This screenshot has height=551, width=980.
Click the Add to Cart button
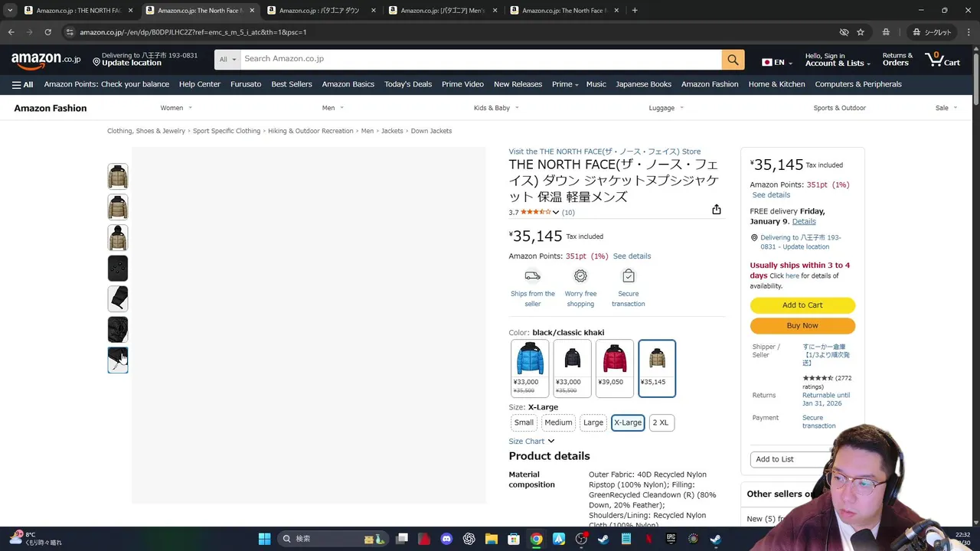point(802,305)
